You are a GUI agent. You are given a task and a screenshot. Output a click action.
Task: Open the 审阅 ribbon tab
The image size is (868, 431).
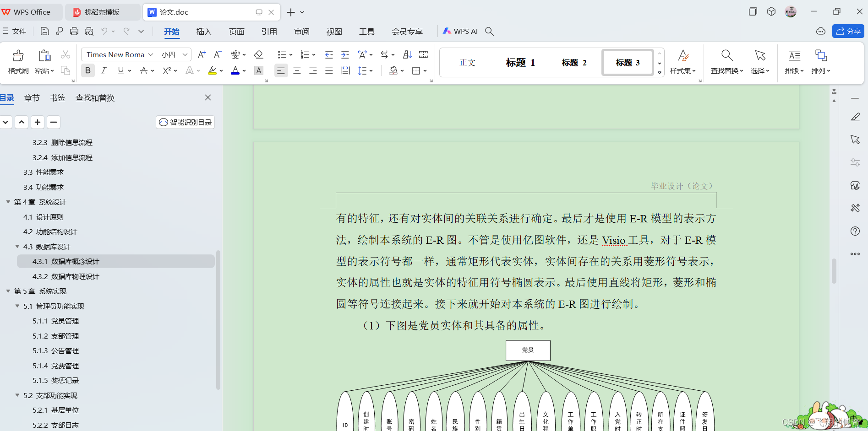[302, 32]
